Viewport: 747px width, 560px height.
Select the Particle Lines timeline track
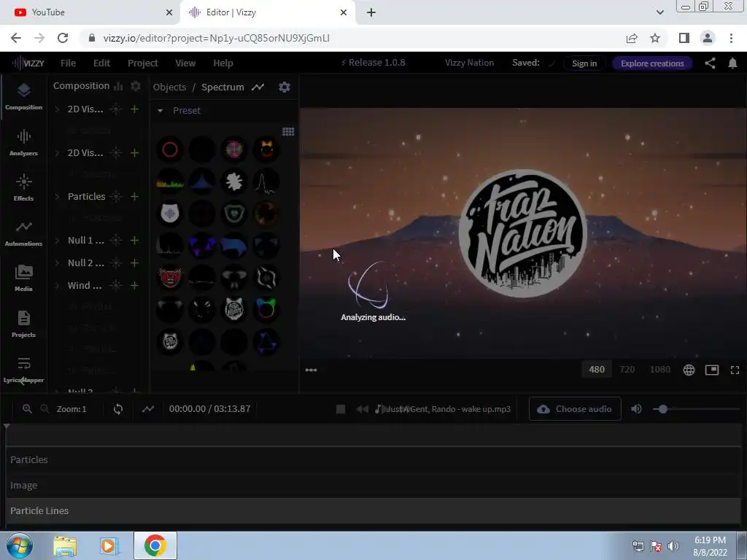pos(373,510)
